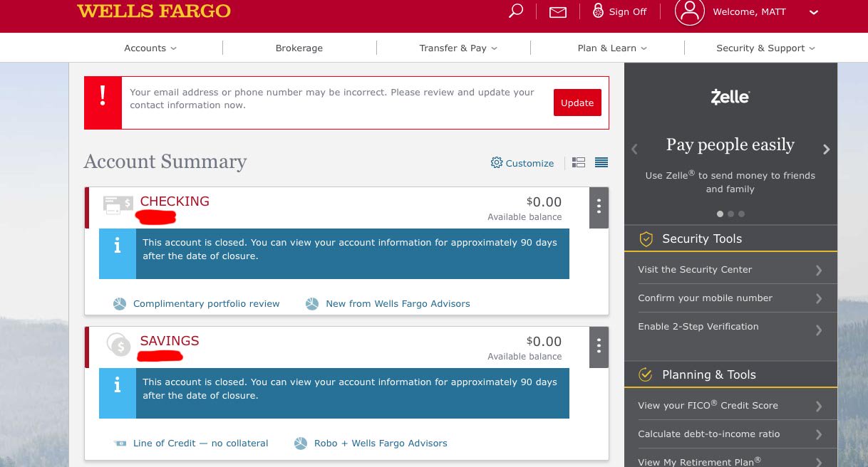This screenshot has height=467, width=868.
Task: Advance the Zelle carousel with right arrow
Action: click(x=826, y=149)
